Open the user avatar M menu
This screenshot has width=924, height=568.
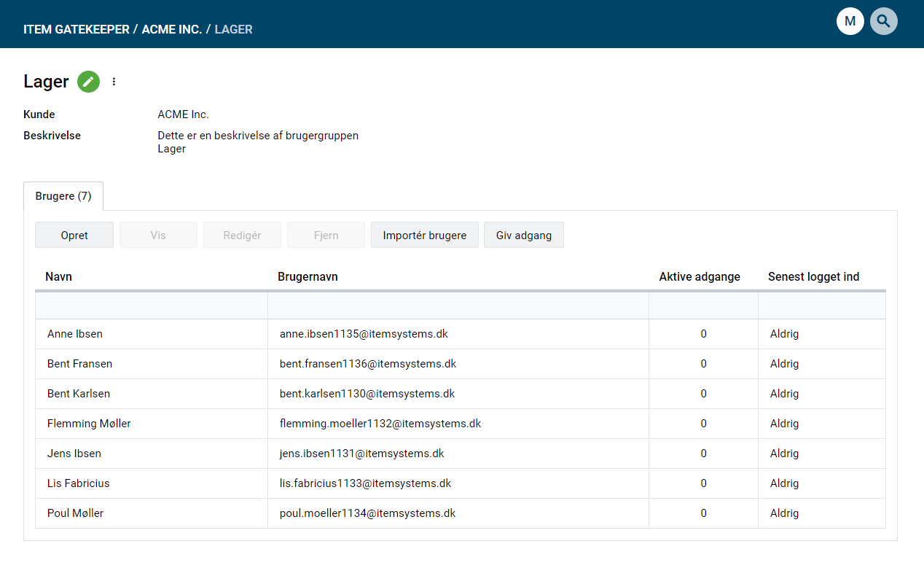(850, 21)
